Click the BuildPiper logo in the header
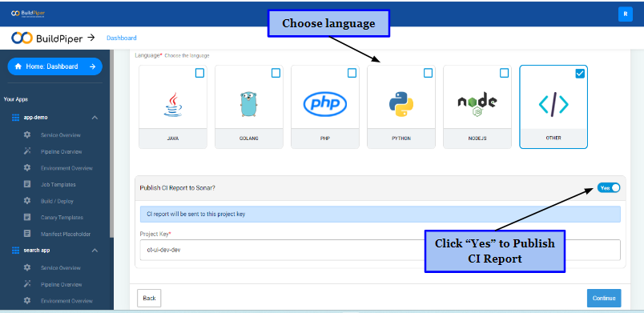Screen dimensions: 644x313 pos(46,38)
